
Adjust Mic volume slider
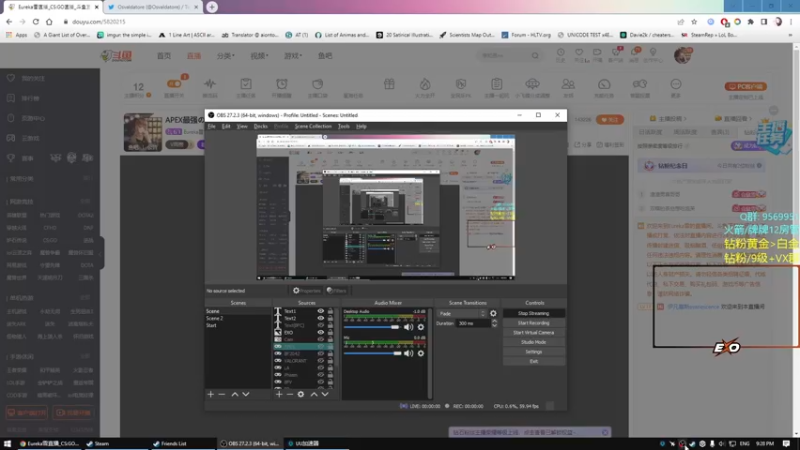pyautogui.click(x=372, y=353)
